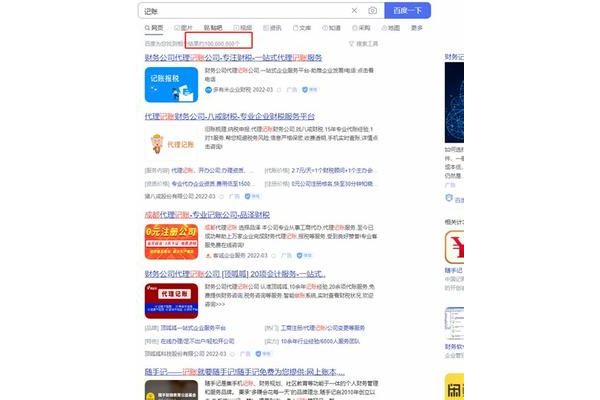The height and width of the screenshot is (400, 600).
Task: Switch to the 采购 tab
Action: pyautogui.click(x=361, y=28)
